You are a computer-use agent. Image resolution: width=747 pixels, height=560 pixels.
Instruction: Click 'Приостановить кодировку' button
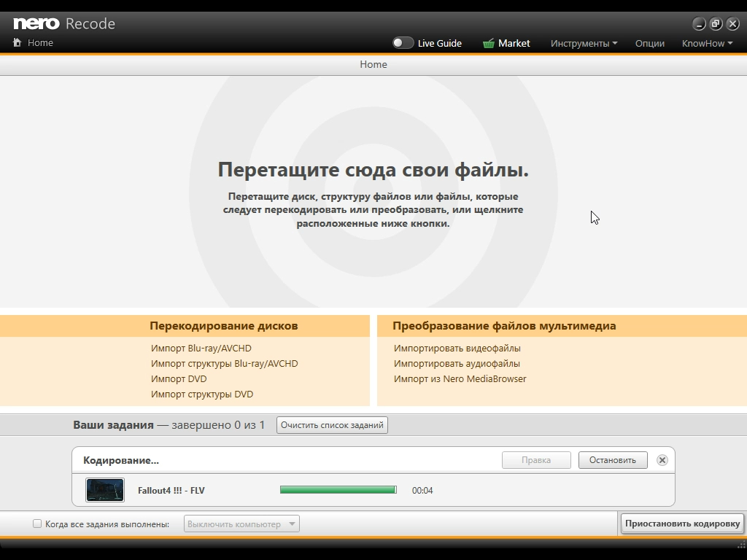[x=682, y=524]
